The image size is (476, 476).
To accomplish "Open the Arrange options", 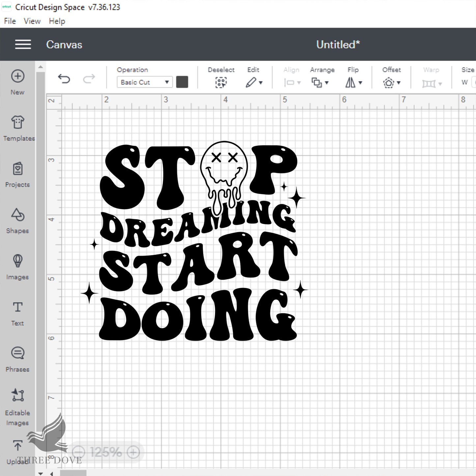I will point(317,82).
